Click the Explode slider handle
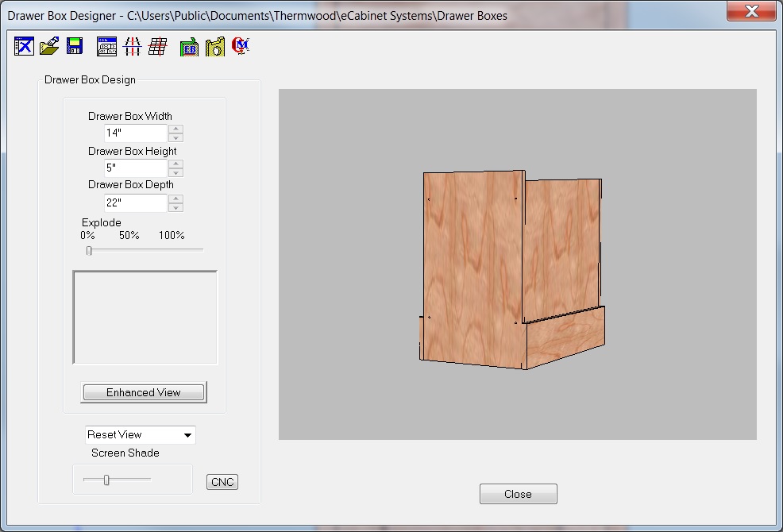The height and width of the screenshot is (532, 783). click(89, 250)
